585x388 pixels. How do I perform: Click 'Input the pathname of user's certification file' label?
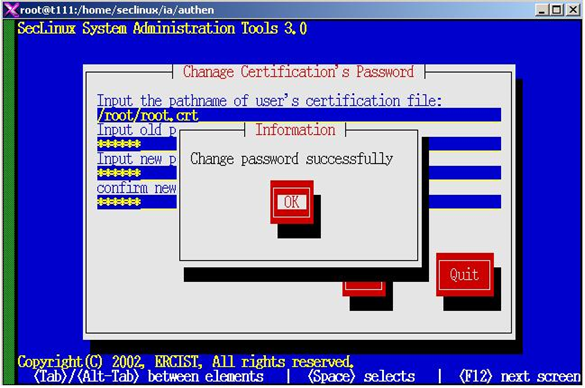click(269, 101)
